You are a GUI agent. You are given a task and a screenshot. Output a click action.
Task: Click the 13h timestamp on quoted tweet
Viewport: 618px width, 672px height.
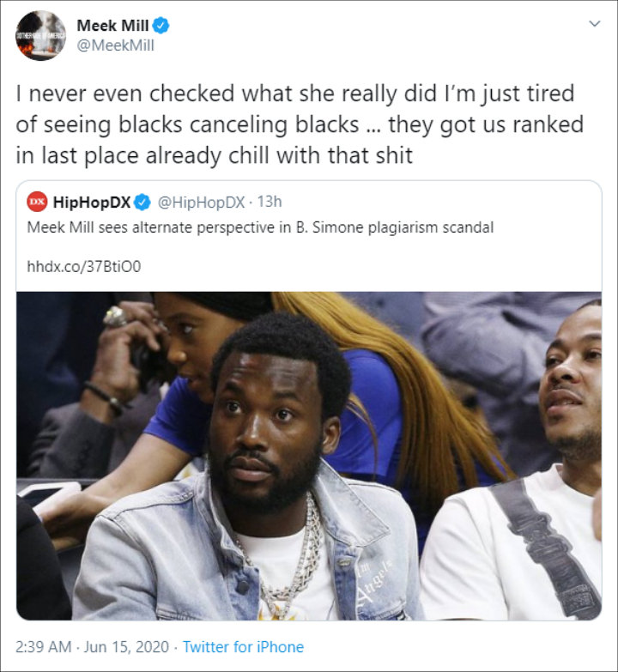click(270, 202)
